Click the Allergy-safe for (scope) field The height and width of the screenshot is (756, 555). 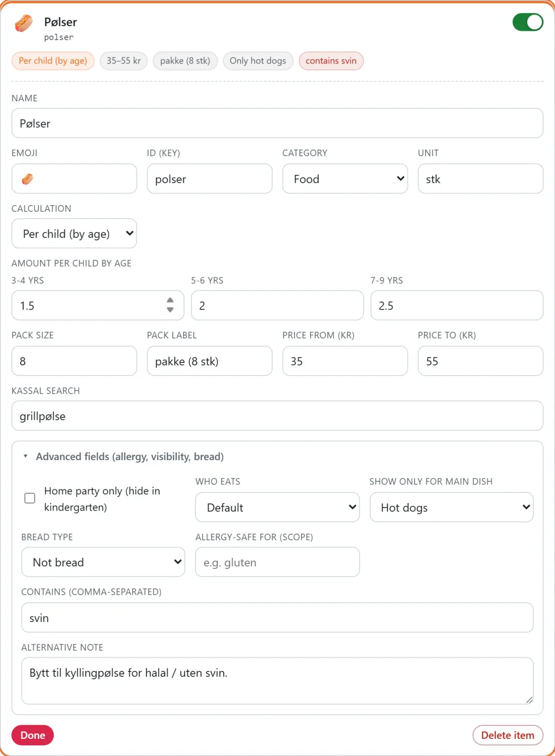(x=277, y=562)
